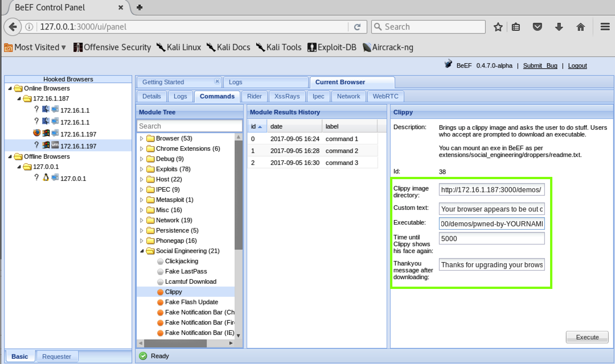Click the Submit Bug link
615x364 pixels.
pyautogui.click(x=540, y=66)
